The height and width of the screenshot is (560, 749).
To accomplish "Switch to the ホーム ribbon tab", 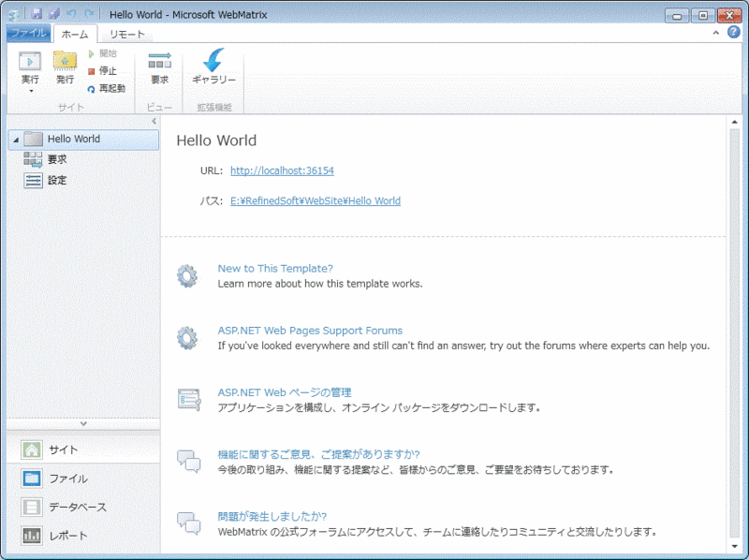I will pyautogui.click(x=75, y=34).
